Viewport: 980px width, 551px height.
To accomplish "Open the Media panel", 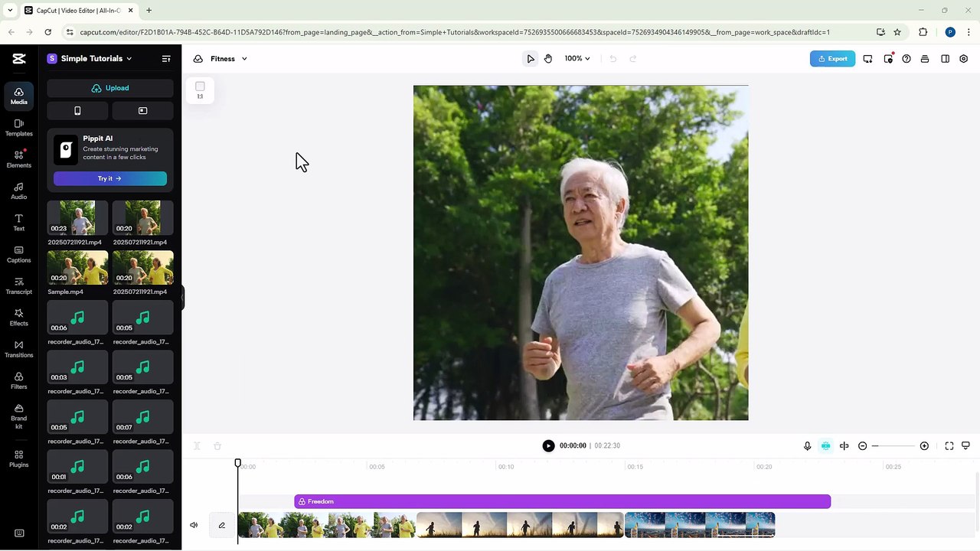I will pyautogui.click(x=18, y=96).
